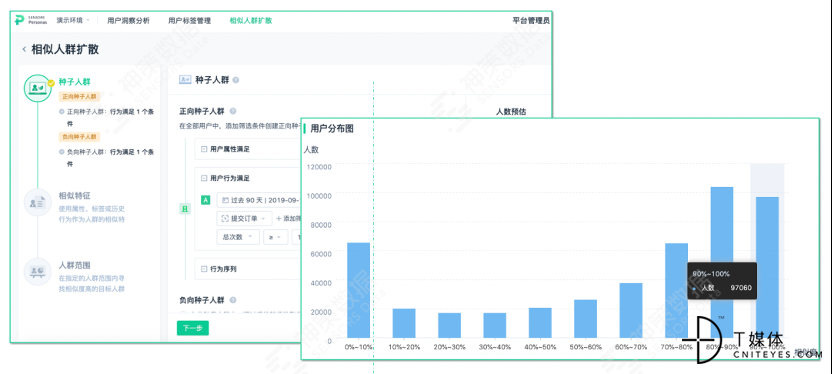Open the 演示环境 environment dropdown
The width and height of the screenshot is (832, 374).
73,21
